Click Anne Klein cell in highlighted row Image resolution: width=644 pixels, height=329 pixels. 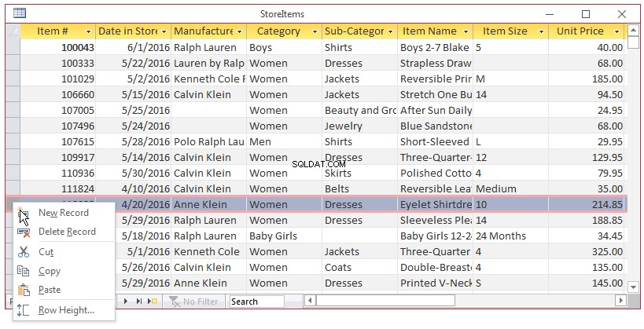pos(208,204)
